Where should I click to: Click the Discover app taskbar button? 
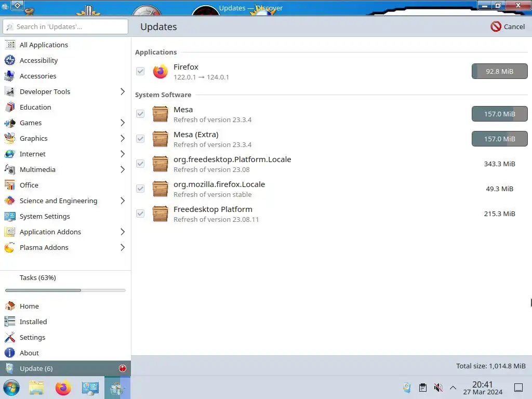click(x=117, y=388)
